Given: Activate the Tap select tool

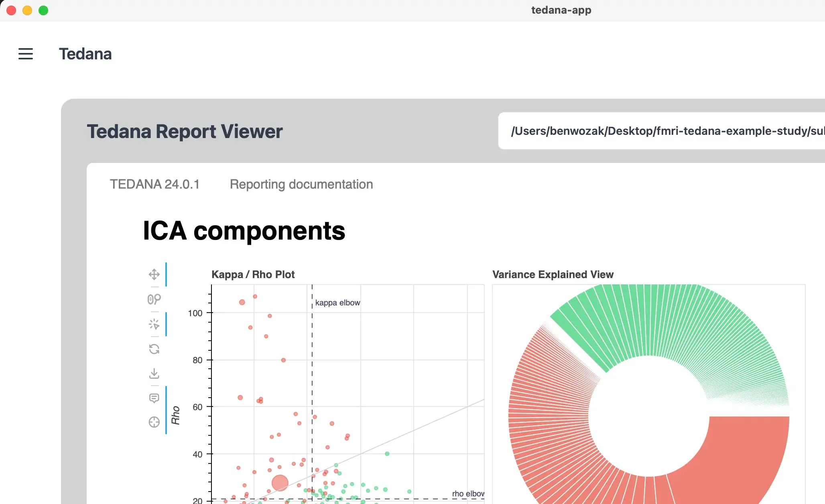Looking at the screenshot, I should tap(154, 324).
